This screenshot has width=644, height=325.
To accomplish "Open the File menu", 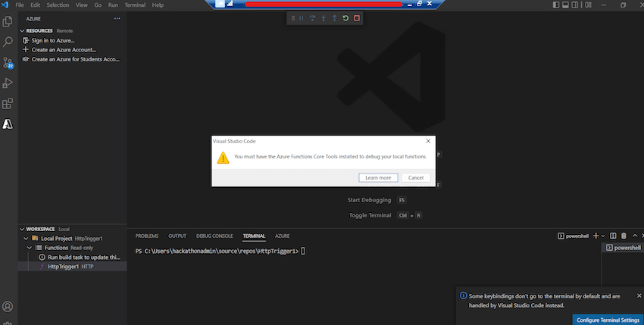I will tap(20, 5).
